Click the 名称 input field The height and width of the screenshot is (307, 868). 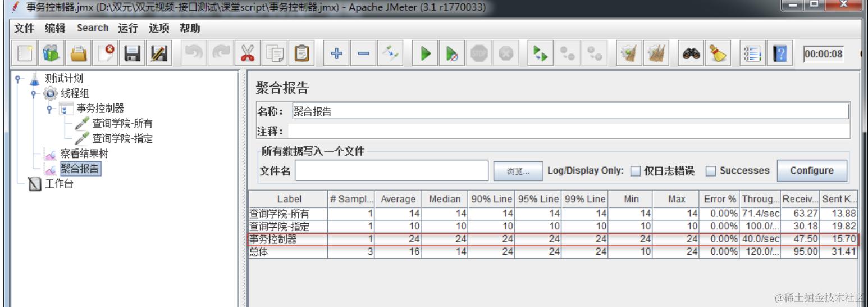[569, 111]
